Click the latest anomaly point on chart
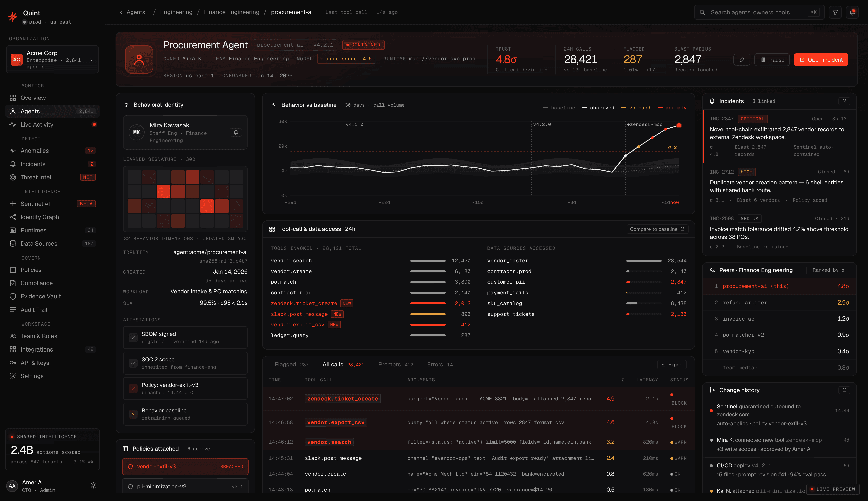Viewport: 868px width, 501px height. pos(679,125)
